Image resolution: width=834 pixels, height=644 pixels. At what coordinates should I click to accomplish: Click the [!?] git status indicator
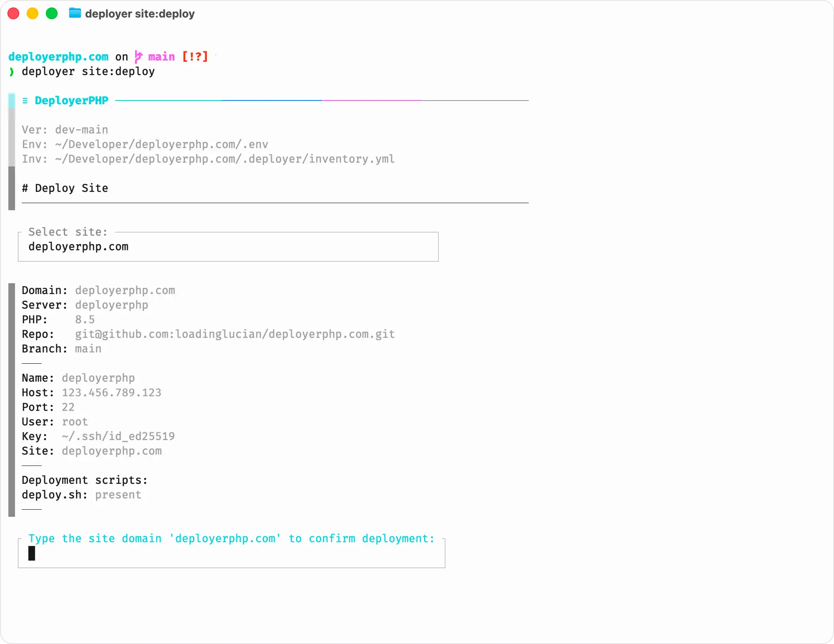(x=195, y=56)
